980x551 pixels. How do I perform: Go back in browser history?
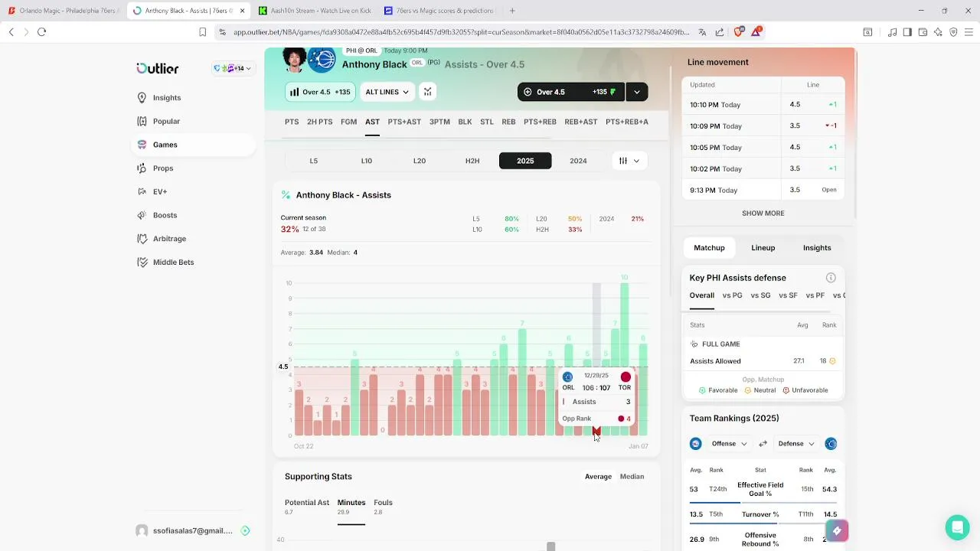point(11,31)
